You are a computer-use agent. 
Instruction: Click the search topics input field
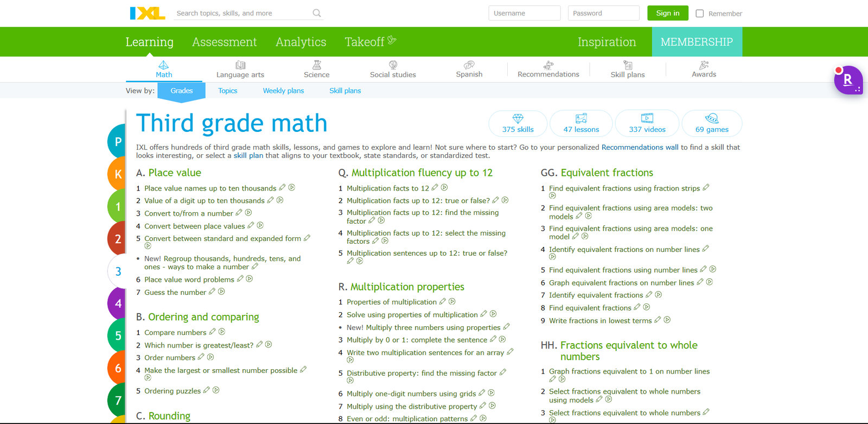[242, 13]
